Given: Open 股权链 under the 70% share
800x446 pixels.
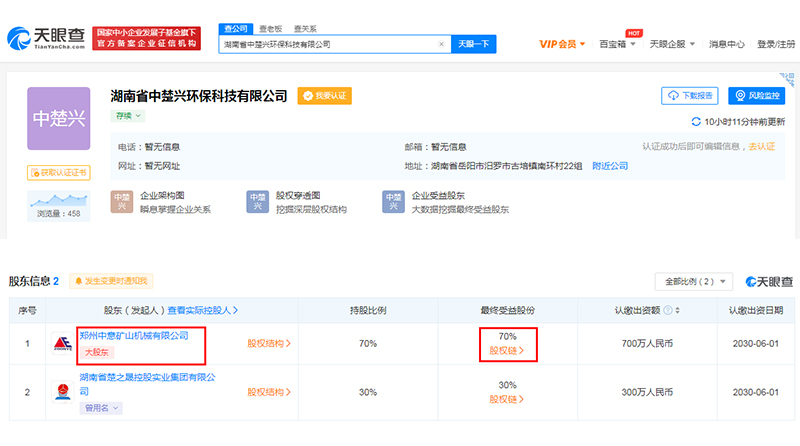Looking at the screenshot, I should point(507,351).
